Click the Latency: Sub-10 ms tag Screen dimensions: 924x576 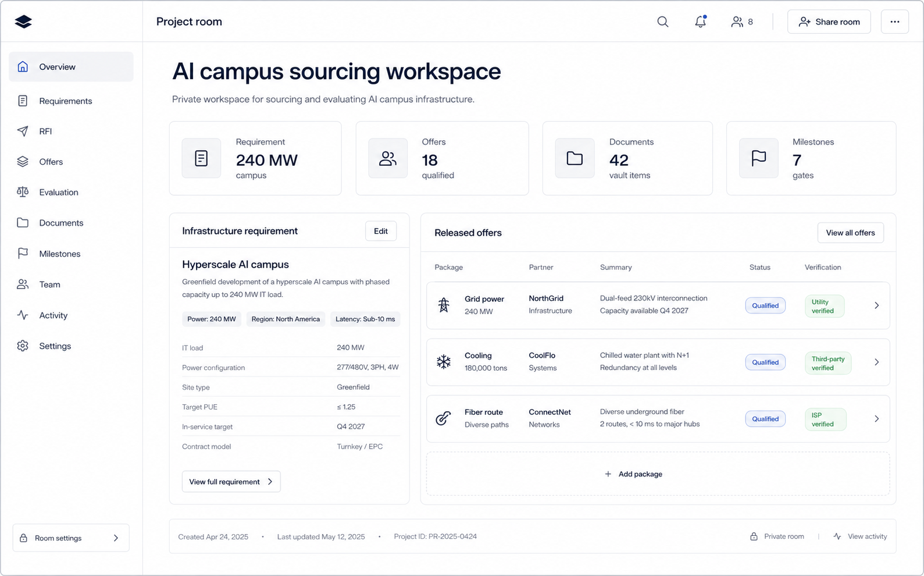[x=365, y=319]
